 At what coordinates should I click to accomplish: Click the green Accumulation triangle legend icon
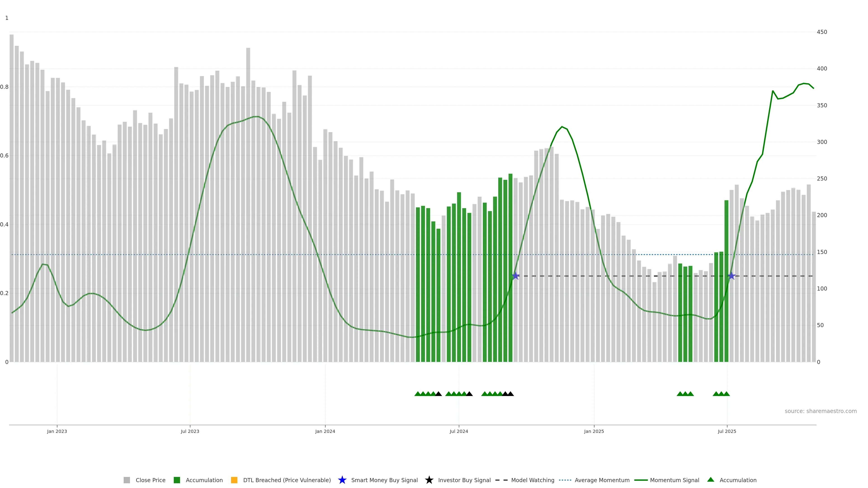(x=711, y=480)
